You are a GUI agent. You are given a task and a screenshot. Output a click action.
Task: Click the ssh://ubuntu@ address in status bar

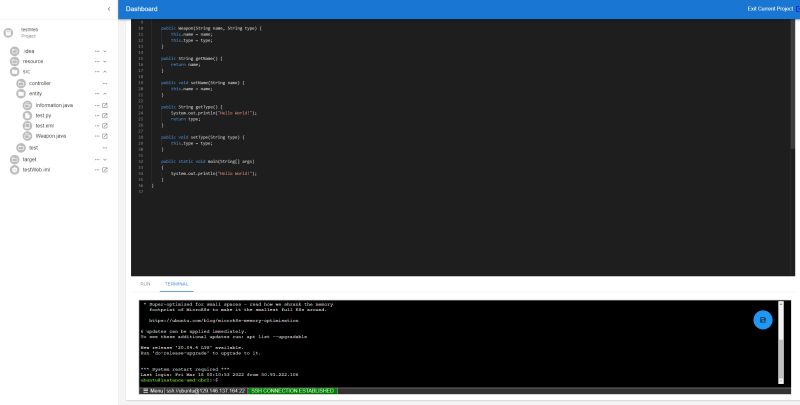(206, 391)
